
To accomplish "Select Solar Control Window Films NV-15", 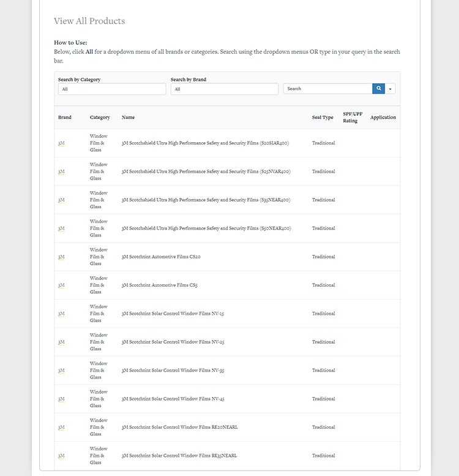I will click(x=173, y=314).
